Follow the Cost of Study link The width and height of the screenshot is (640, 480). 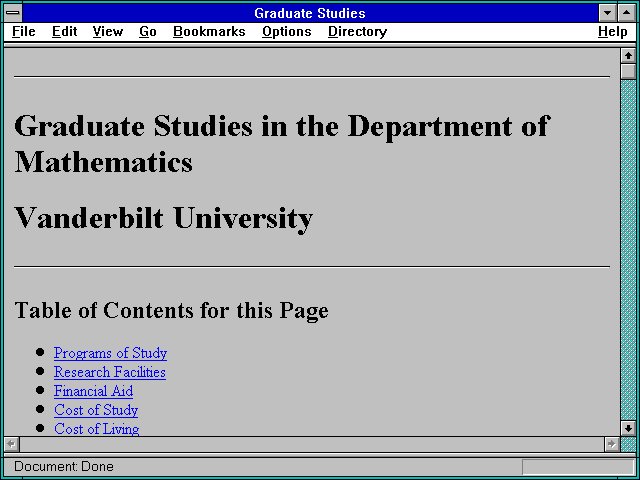tap(96, 410)
